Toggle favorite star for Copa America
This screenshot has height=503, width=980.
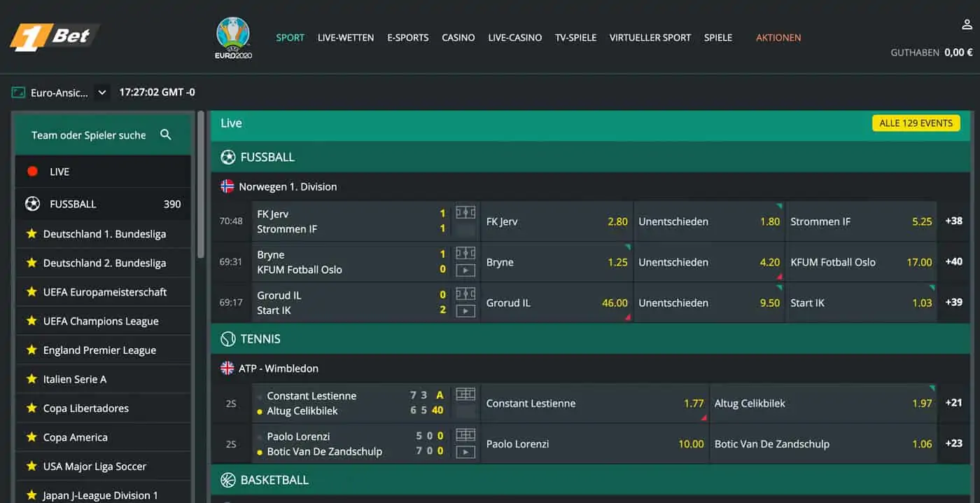(x=31, y=437)
